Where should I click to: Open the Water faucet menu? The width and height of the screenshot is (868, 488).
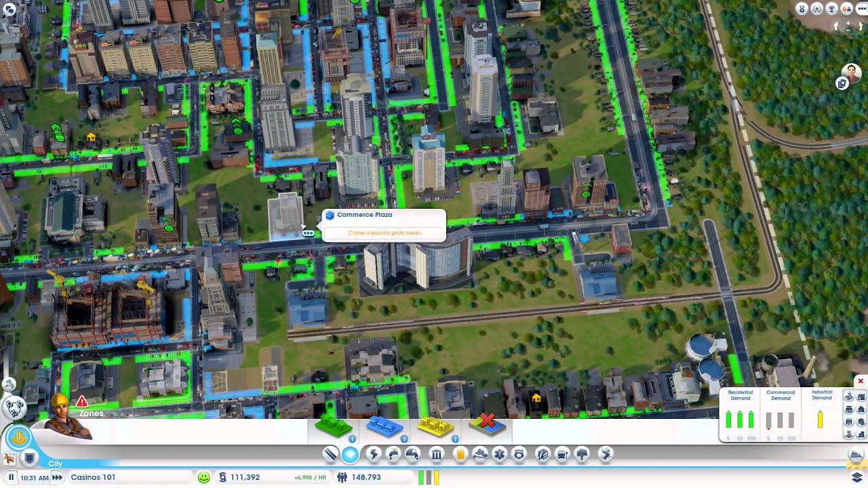point(393,454)
